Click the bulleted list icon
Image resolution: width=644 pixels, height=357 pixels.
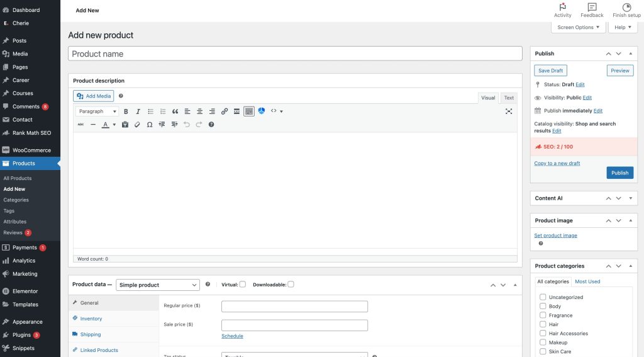pyautogui.click(x=150, y=111)
